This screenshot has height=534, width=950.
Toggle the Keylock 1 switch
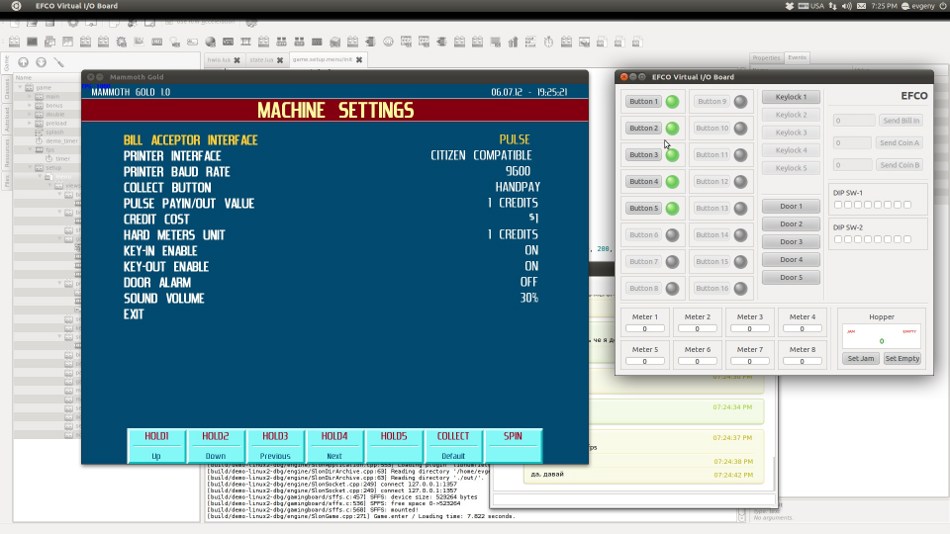coord(791,97)
